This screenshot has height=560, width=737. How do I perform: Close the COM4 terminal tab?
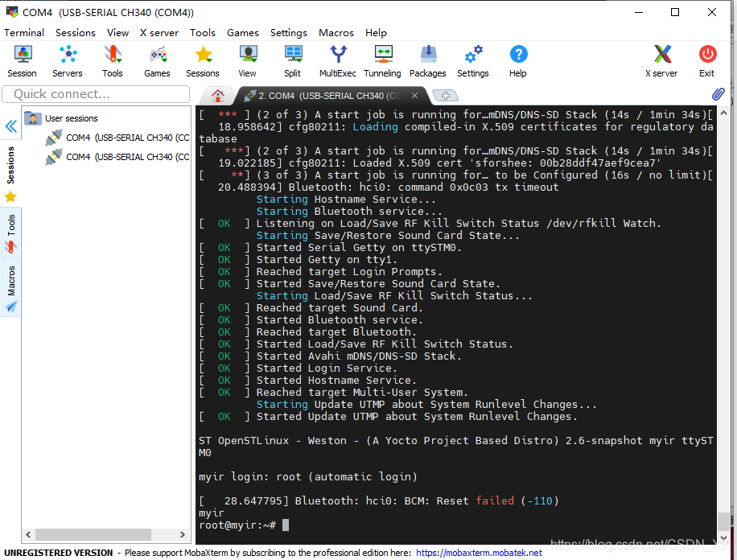coord(414,96)
